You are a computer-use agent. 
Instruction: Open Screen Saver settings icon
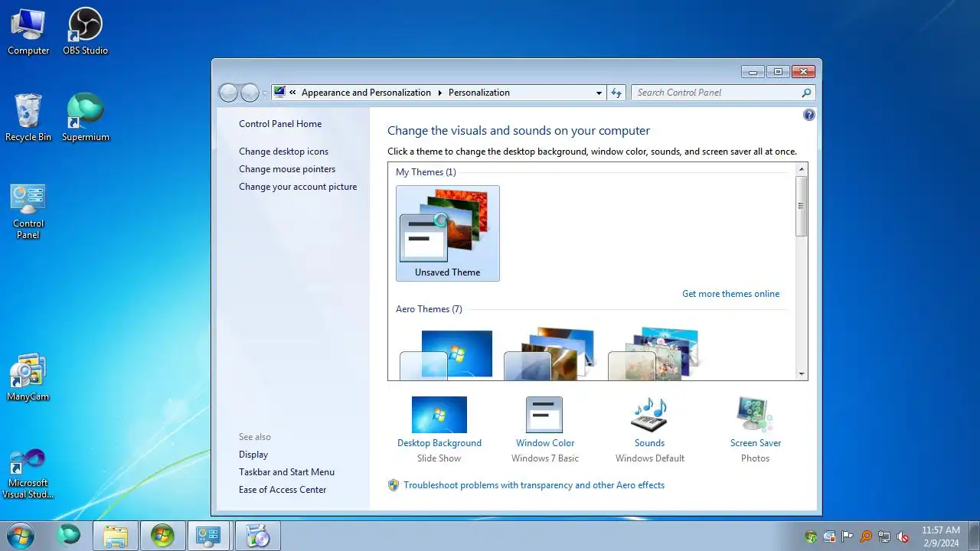(x=755, y=415)
